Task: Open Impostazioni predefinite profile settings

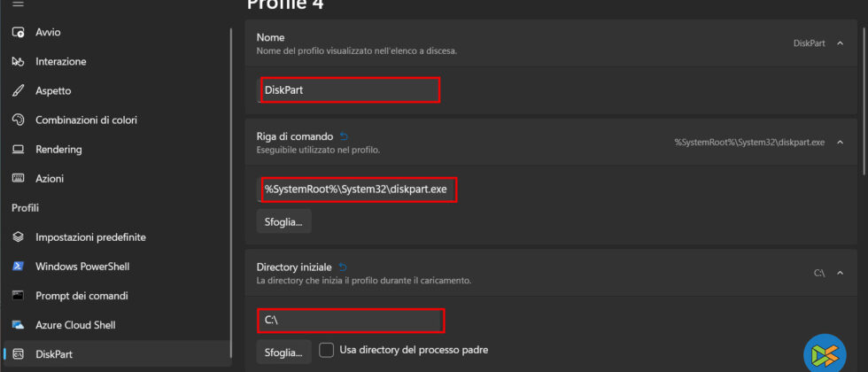Action: coord(90,237)
